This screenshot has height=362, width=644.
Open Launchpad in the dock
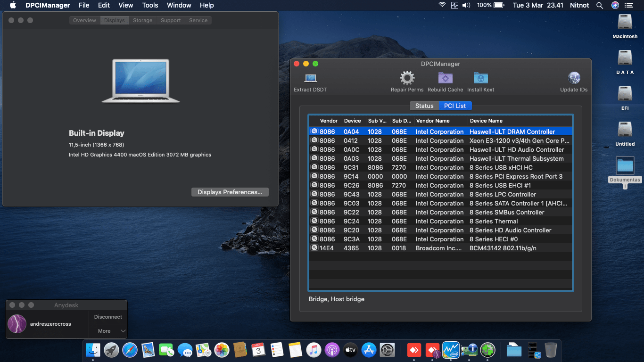pos(112,350)
